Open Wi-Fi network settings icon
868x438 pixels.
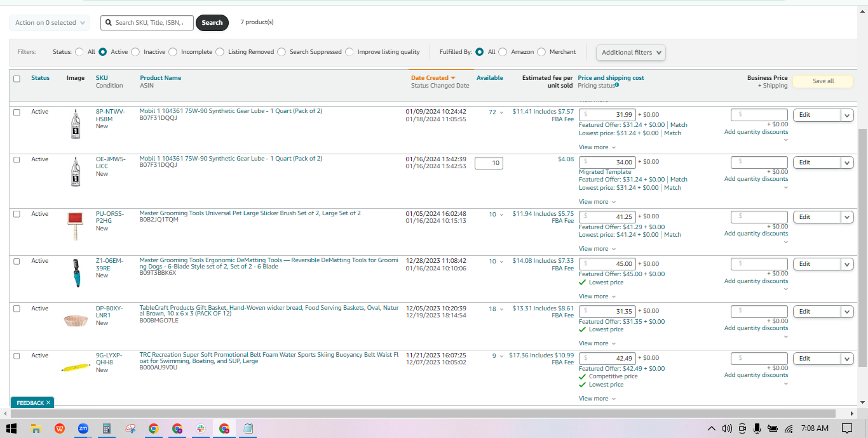pyautogui.click(x=789, y=428)
